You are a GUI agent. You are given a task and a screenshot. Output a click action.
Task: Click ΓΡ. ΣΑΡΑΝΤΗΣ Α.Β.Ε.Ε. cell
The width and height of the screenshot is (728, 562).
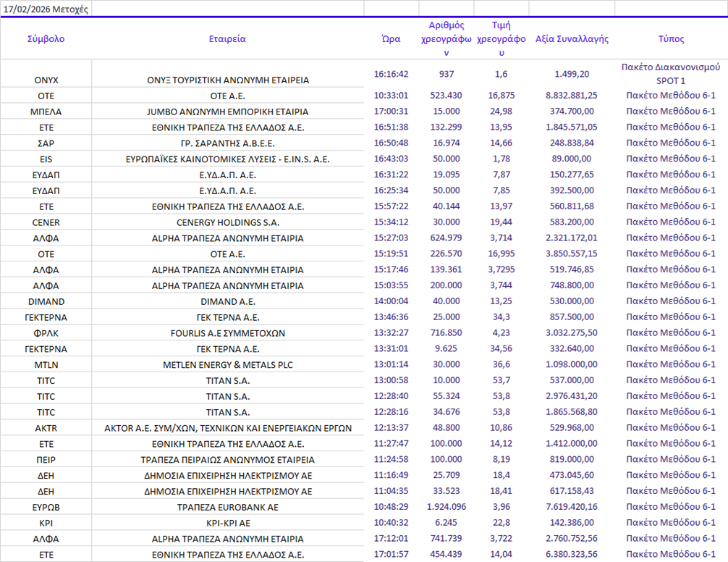[227, 143]
